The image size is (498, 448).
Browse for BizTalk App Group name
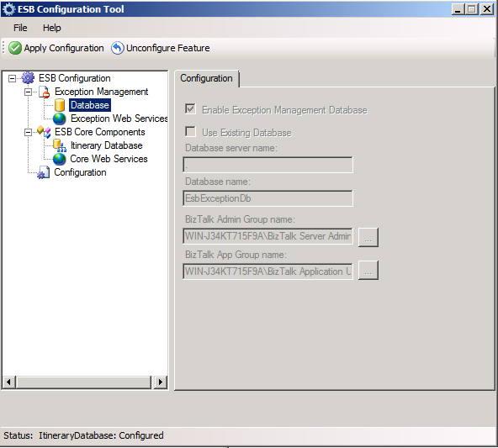click(x=368, y=271)
